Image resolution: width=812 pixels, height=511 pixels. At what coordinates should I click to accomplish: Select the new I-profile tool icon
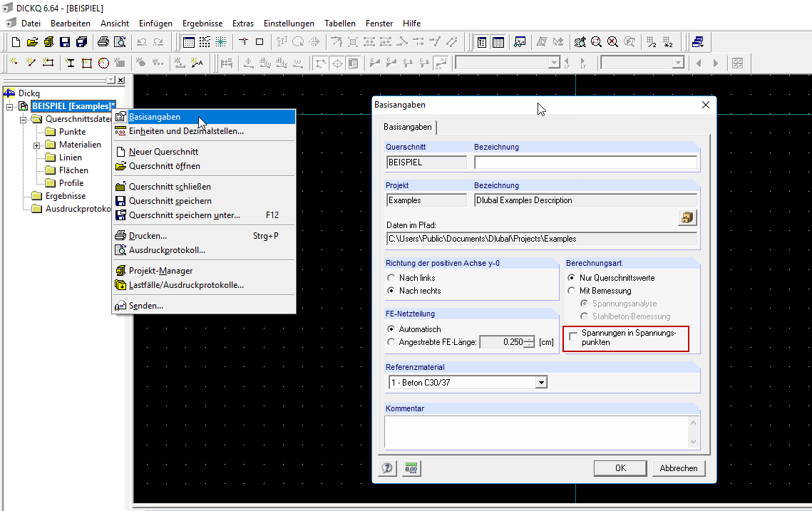[69, 63]
